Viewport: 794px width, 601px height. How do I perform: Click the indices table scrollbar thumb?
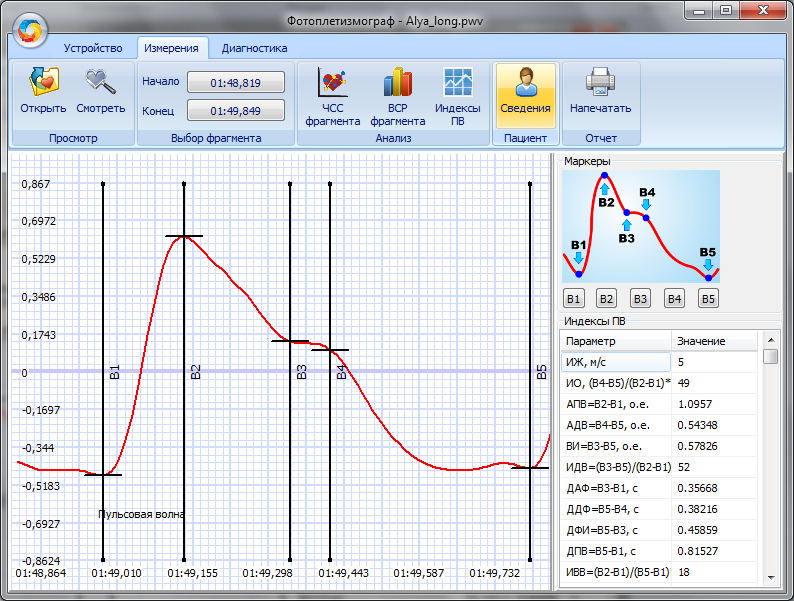(770, 357)
